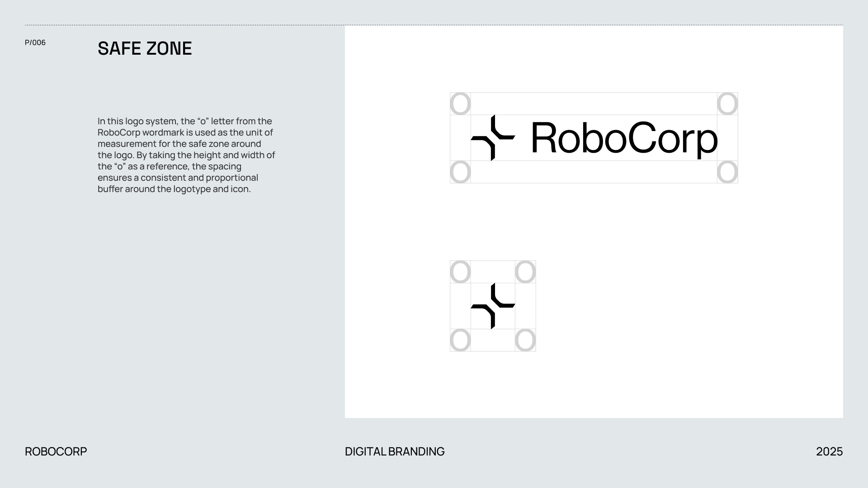868x488 pixels.
Task: Click top-right gray 'o' of icon-only safe zone
Action: click(525, 272)
